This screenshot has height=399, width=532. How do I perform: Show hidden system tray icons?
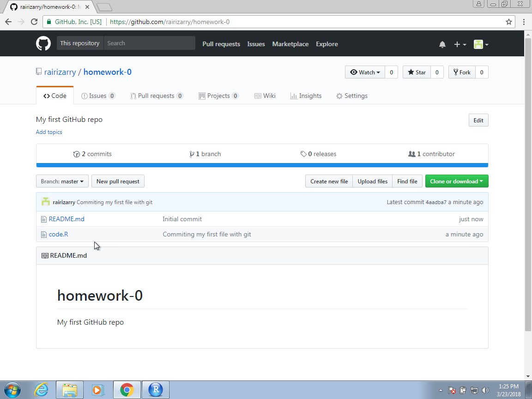(441, 390)
